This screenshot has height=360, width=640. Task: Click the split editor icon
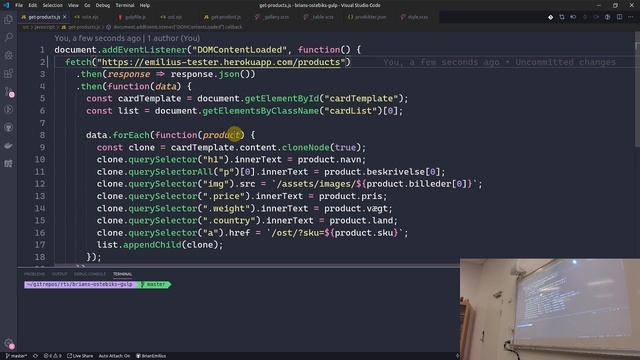[x=619, y=17]
